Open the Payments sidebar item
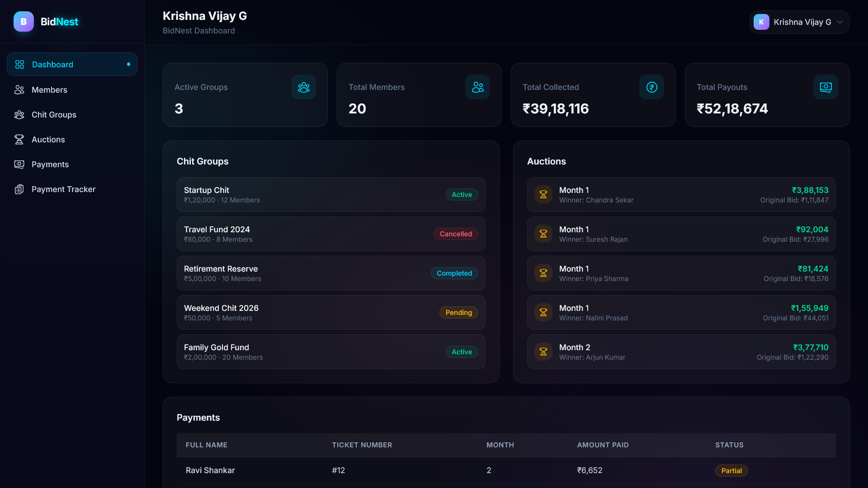This screenshot has width=868, height=488. tap(72, 164)
